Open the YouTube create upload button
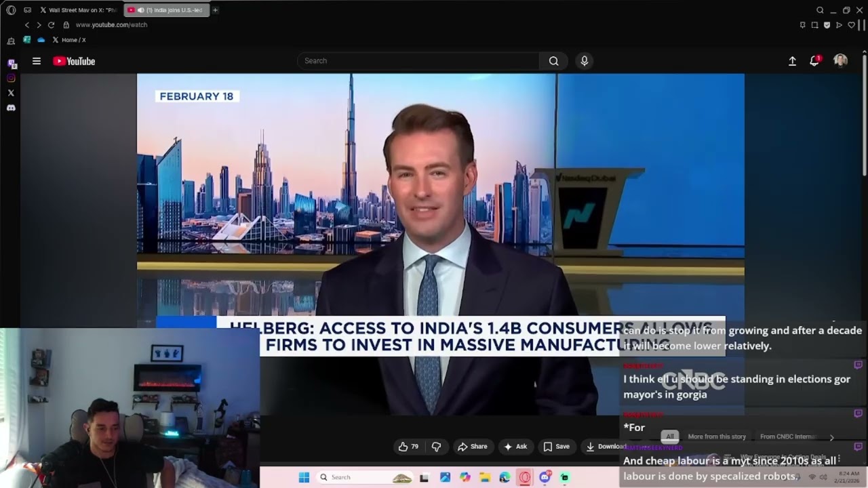 [792, 61]
